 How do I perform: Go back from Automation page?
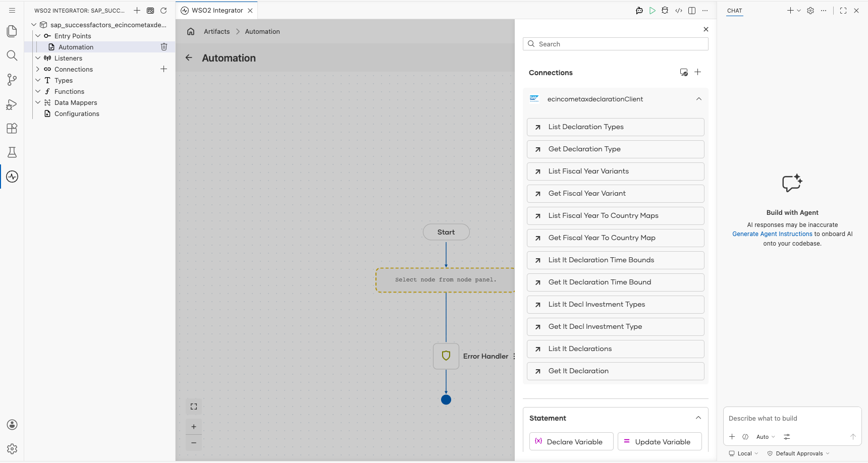pos(189,57)
